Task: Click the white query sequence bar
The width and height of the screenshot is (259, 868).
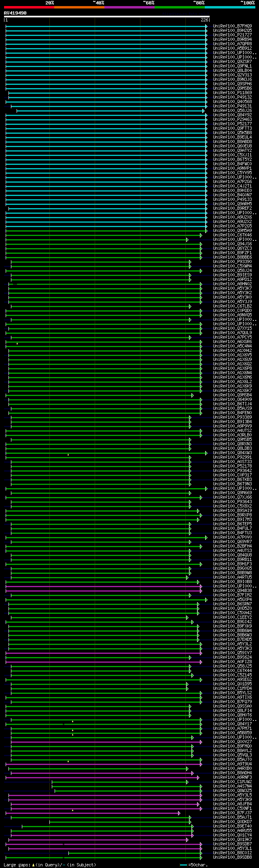Action: pyautogui.click(x=106, y=17)
